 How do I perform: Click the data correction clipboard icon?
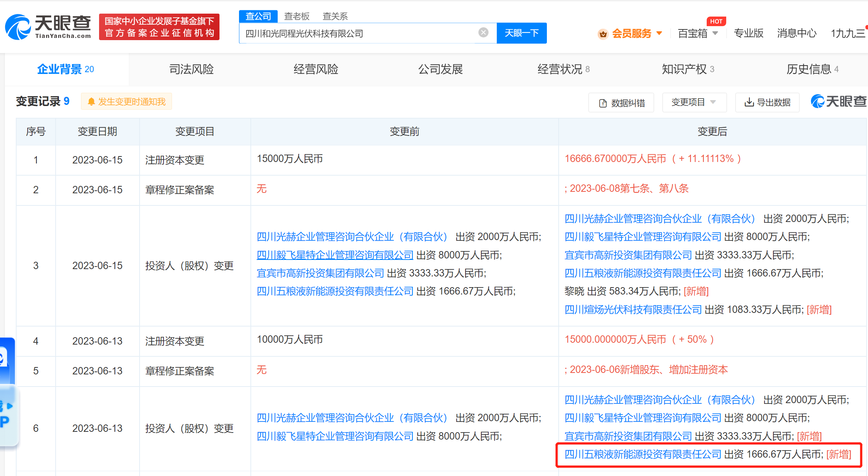point(603,103)
